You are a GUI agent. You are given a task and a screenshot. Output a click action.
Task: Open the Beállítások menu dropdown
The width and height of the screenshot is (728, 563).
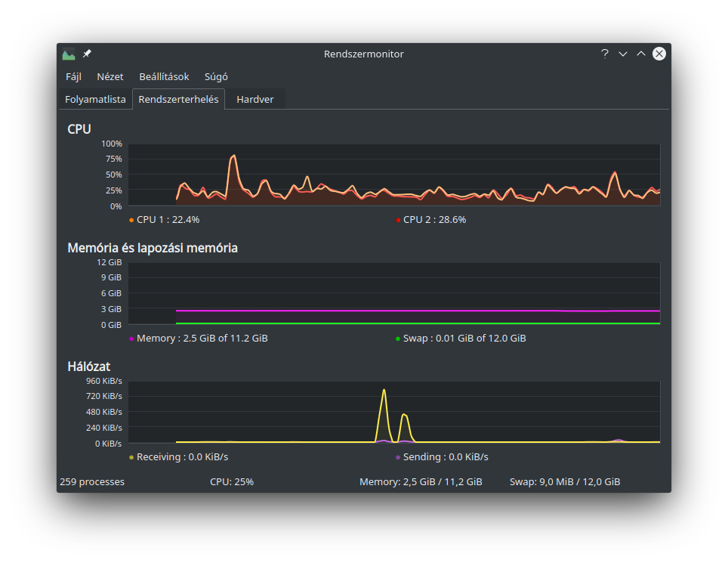pos(164,76)
